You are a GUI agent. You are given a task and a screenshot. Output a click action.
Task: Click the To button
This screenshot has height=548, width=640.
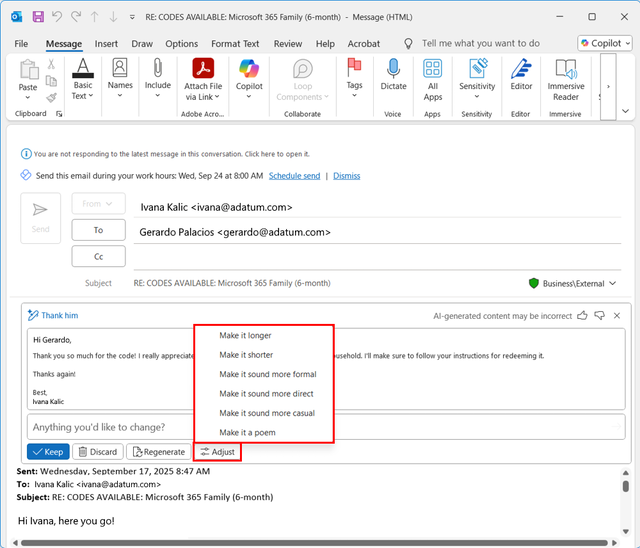click(x=98, y=230)
